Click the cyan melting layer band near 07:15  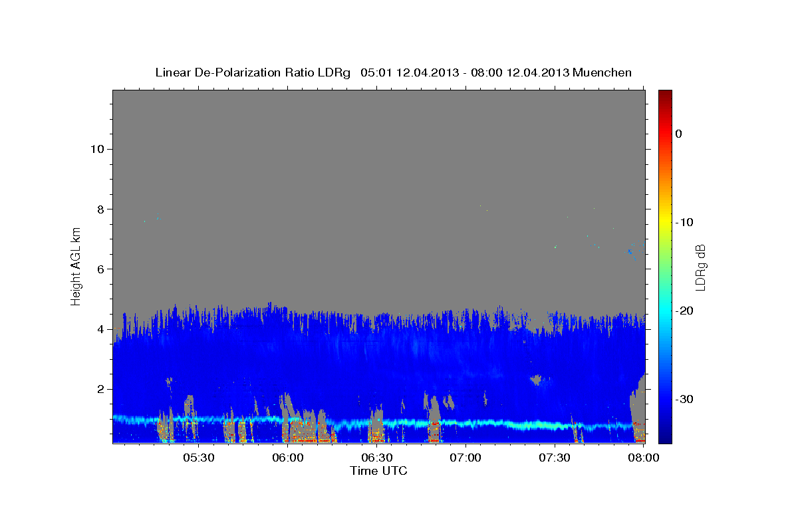(x=509, y=424)
